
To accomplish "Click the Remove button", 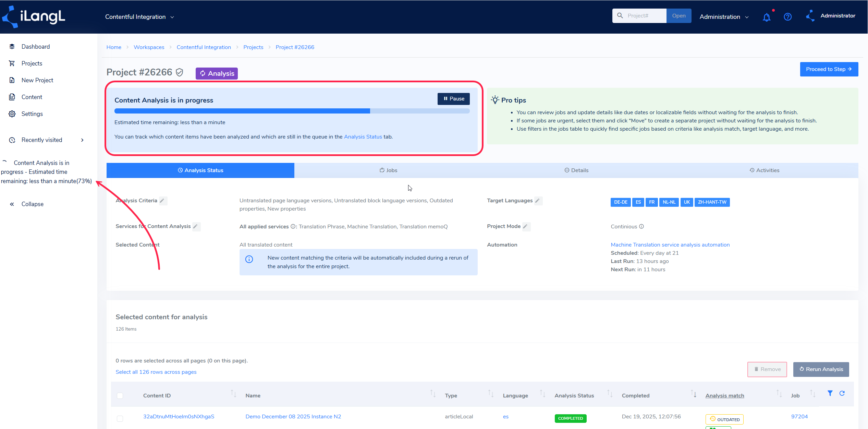I will click(767, 369).
